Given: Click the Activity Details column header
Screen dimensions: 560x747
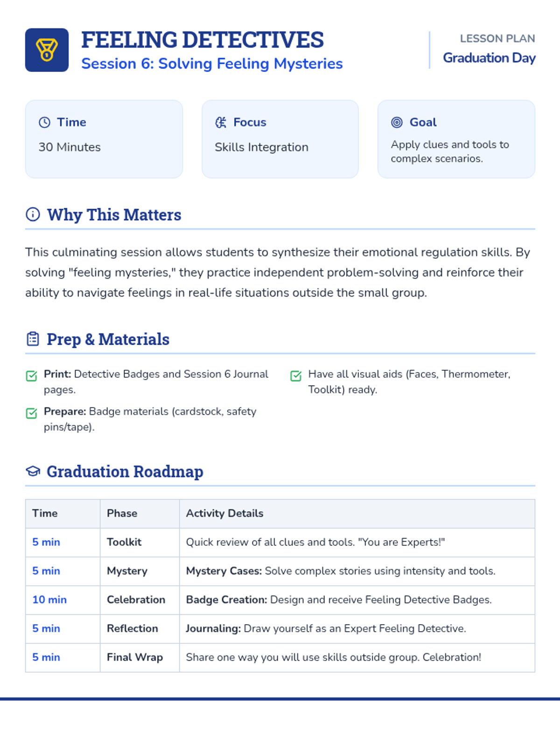Looking at the screenshot, I should (x=224, y=513).
